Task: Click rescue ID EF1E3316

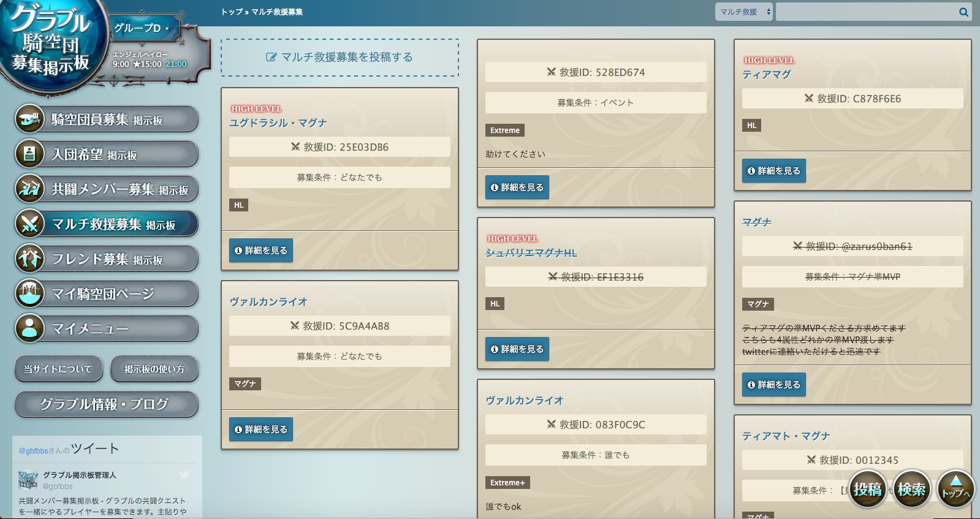Action: coord(596,277)
